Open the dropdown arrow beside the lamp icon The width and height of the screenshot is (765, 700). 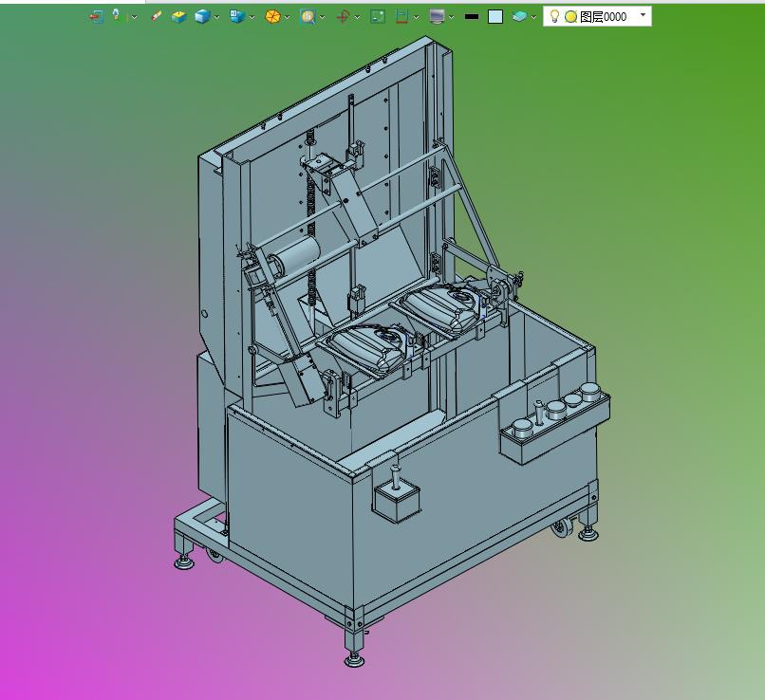click(x=134, y=17)
